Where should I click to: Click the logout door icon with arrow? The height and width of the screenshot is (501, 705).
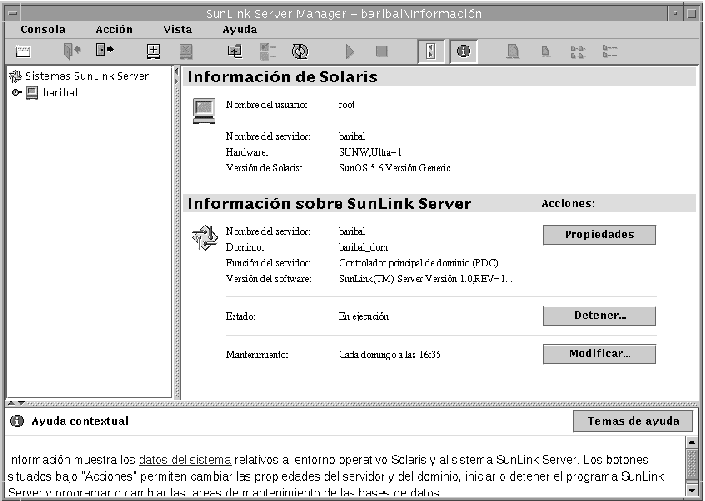click(x=104, y=50)
